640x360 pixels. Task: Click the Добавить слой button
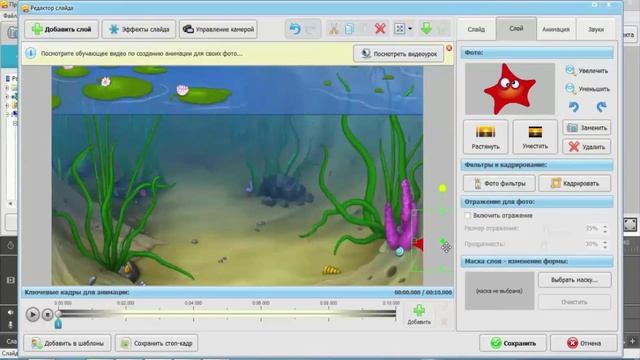[x=62, y=29]
